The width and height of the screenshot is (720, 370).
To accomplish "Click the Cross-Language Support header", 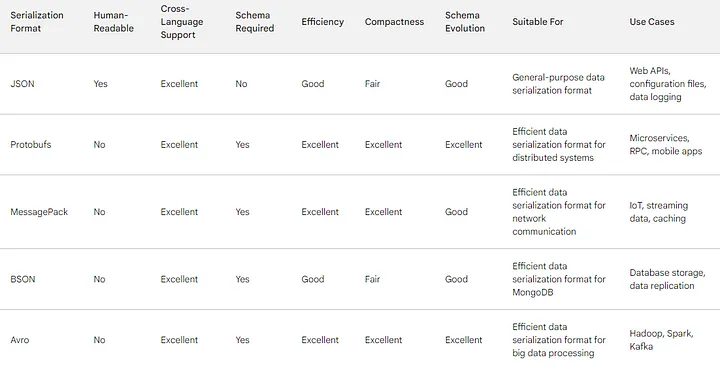I will (x=182, y=22).
